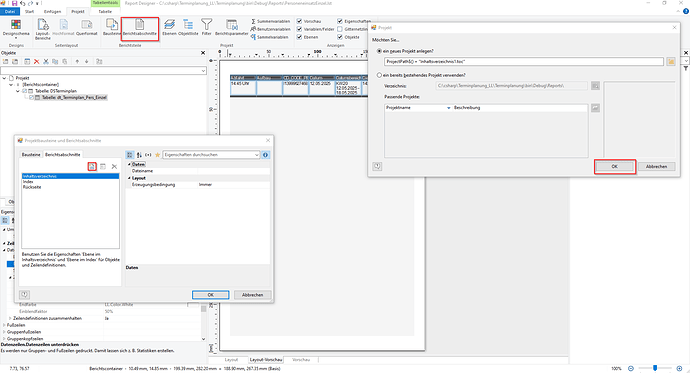
Task: Click Abbrechen in Projektbausteine dialog
Action: [x=253, y=295]
